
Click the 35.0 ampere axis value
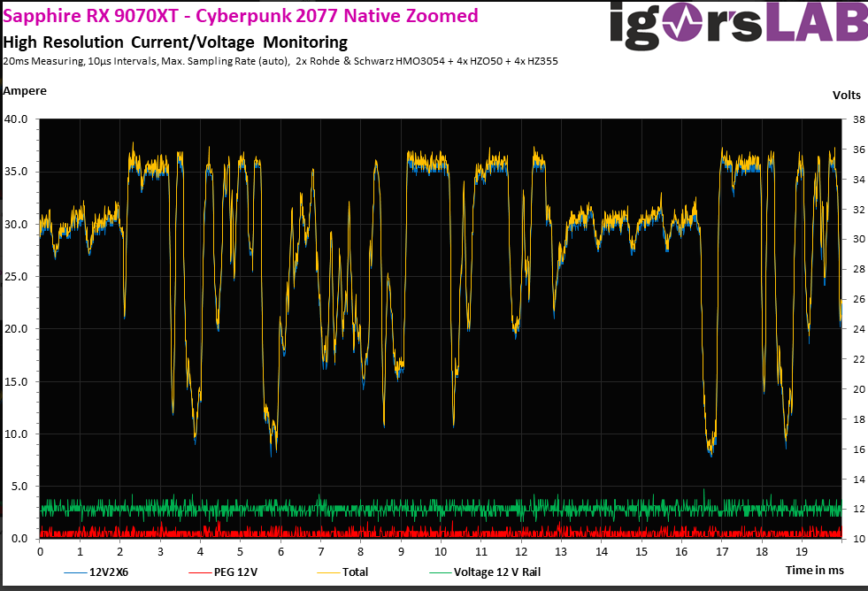coord(16,172)
